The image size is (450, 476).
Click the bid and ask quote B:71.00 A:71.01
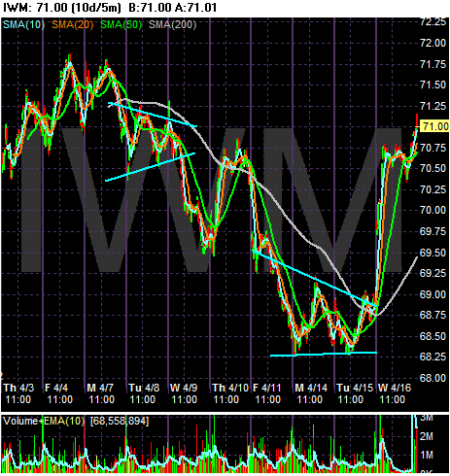pyautogui.click(x=173, y=8)
